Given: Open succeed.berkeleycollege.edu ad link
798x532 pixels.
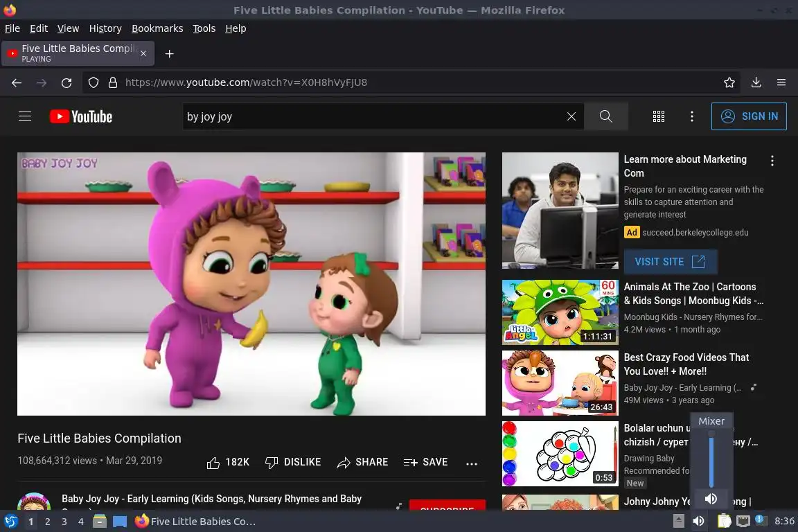Looking at the screenshot, I should tap(695, 233).
